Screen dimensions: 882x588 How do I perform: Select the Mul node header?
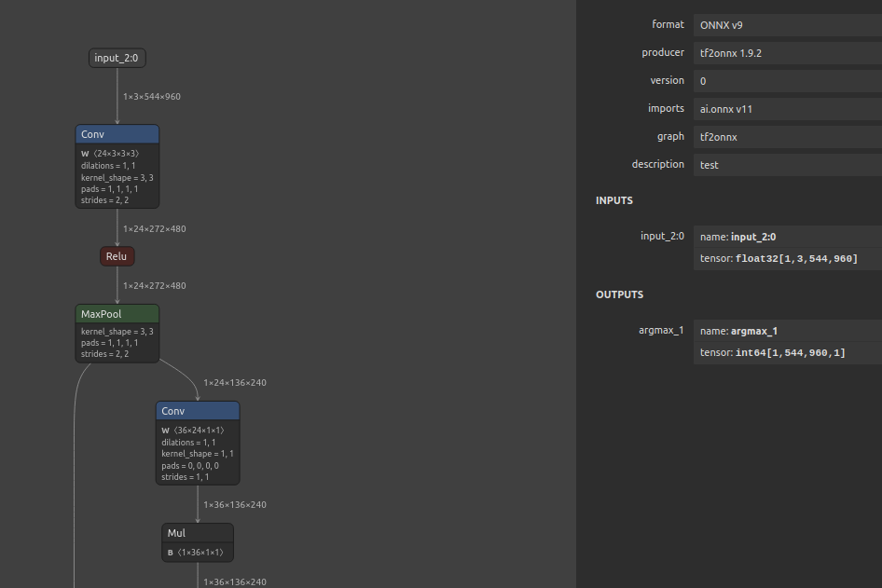197,534
